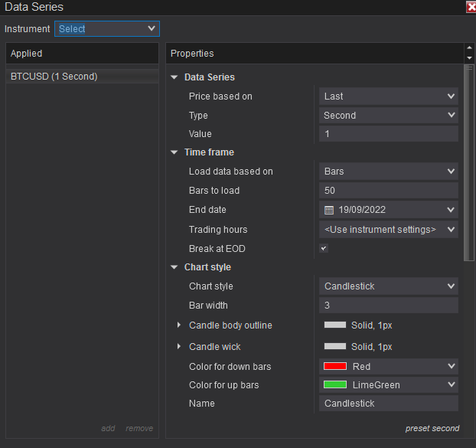The width and height of the screenshot is (476, 448).
Task: Pick the LimeGreen up bars color swatch
Action: pyautogui.click(x=335, y=385)
